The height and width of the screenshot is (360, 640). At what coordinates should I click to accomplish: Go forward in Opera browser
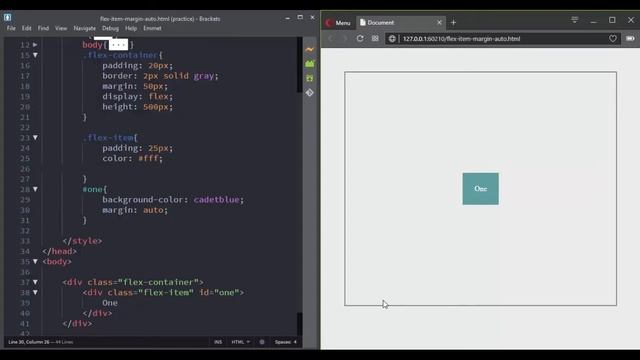pyautogui.click(x=345, y=38)
